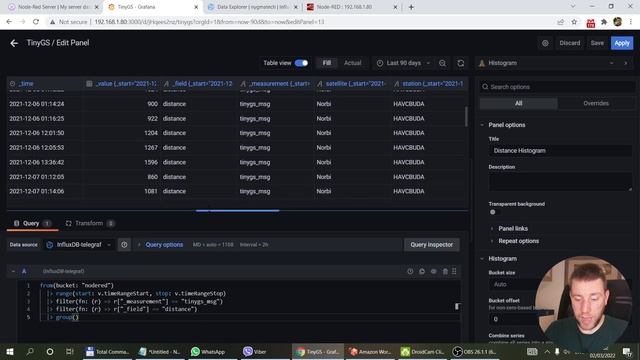Open query A help icon
Image resolution: width=640 pixels, height=360 pixels.
(410, 271)
